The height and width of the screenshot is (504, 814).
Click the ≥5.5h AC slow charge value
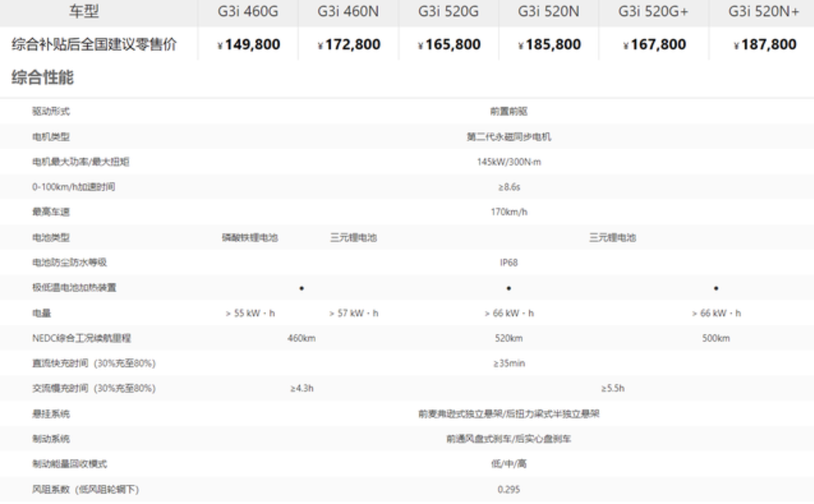point(612,388)
